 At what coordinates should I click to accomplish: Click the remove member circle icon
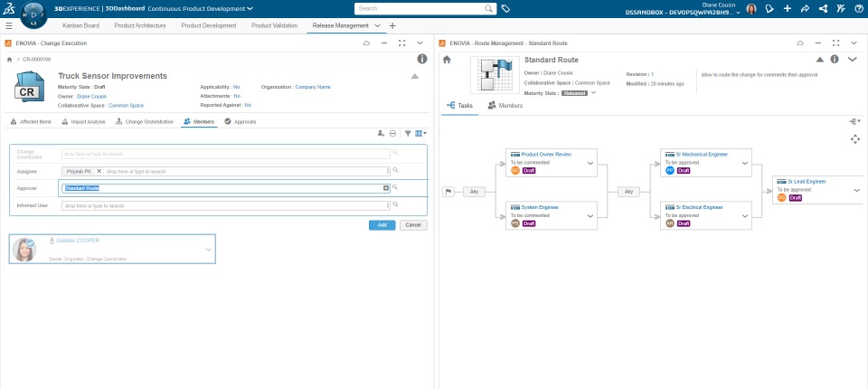(392, 134)
